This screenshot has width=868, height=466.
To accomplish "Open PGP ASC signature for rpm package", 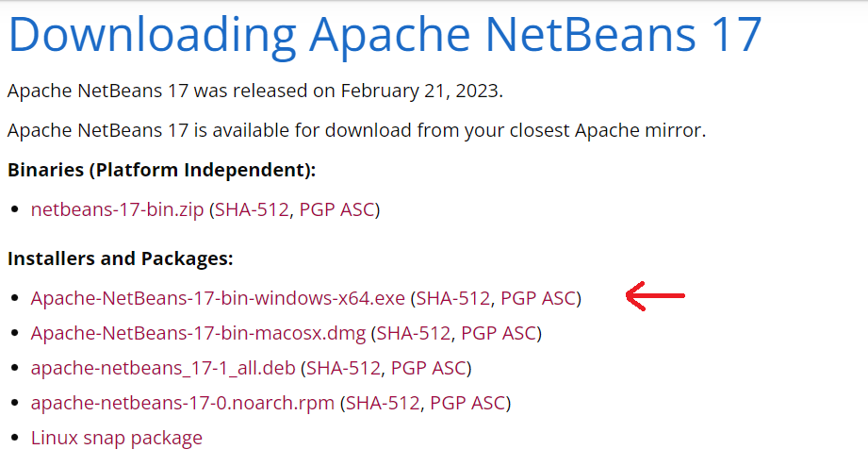I will click(x=468, y=403).
